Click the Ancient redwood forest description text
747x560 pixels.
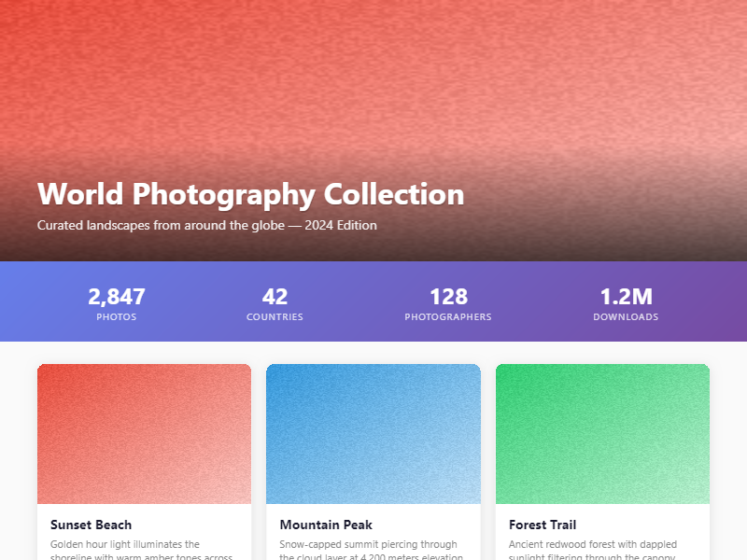click(x=592, y=544)
